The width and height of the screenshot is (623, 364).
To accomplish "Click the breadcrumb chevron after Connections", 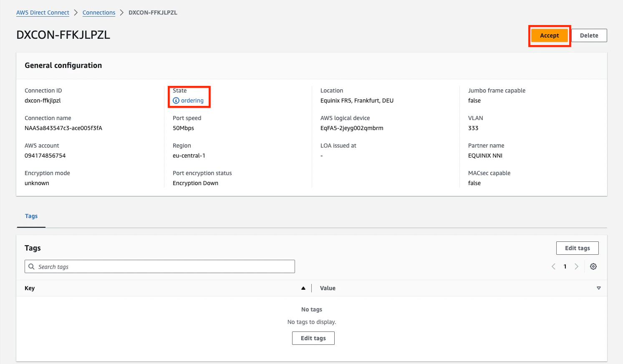I will [x=121, y=13].
